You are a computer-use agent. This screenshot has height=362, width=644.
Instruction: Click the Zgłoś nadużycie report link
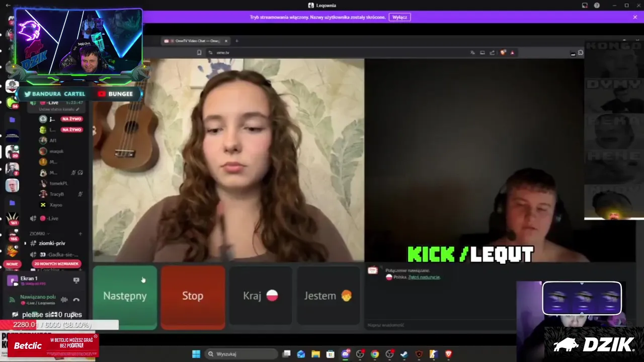click(424, 277)
